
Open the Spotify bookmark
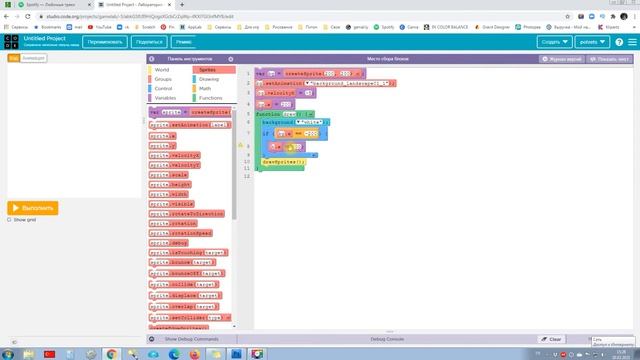pos(384,27)
